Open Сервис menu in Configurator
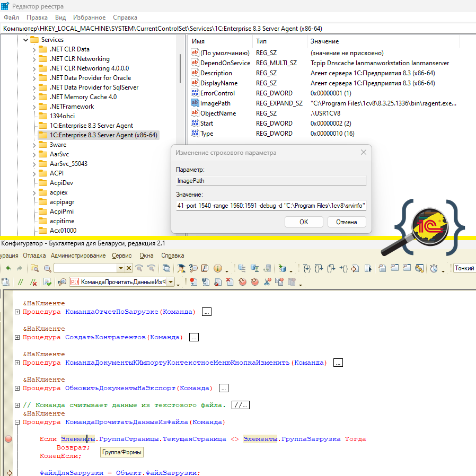476x476 pixels. pyautogui.click(x=122, y=255)
